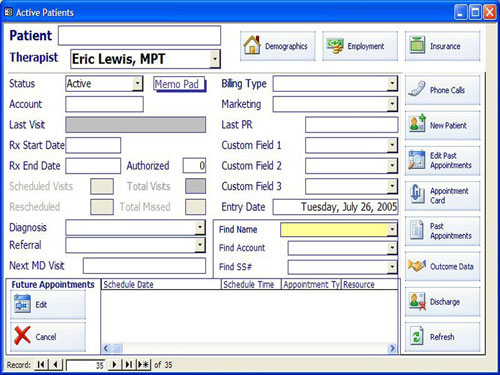Open Employment via the cash icon

pos(360,46)
